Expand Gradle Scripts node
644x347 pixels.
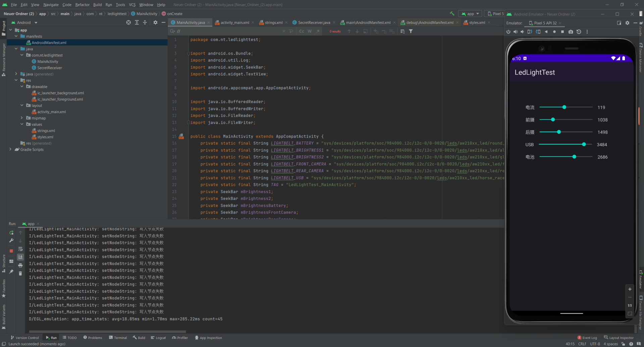pyautogui.click(x=10, y=150)
